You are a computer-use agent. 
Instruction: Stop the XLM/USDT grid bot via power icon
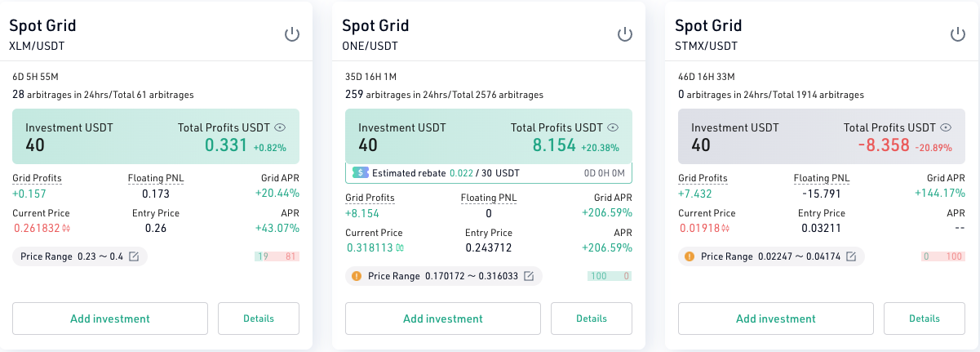[291, 34]
